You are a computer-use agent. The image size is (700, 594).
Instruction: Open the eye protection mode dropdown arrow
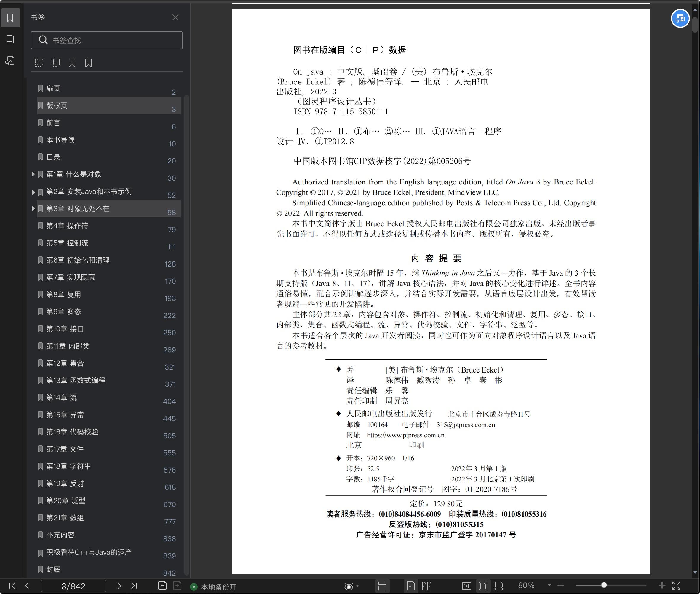pos(358,586)
